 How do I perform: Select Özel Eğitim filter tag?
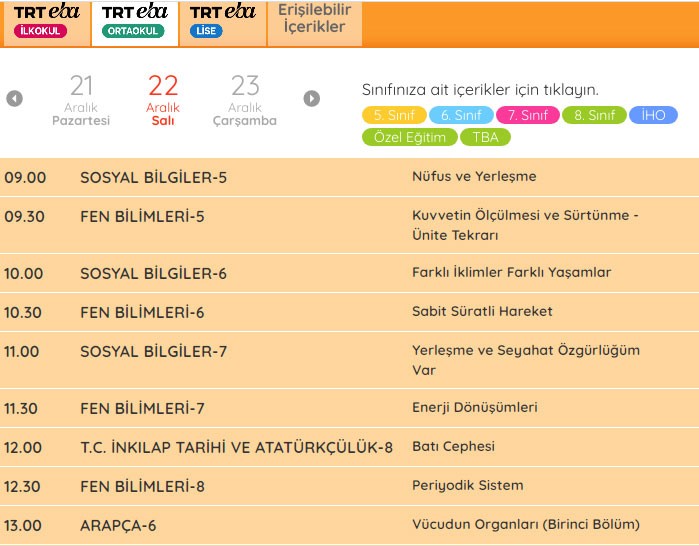[x=411, y=137]
